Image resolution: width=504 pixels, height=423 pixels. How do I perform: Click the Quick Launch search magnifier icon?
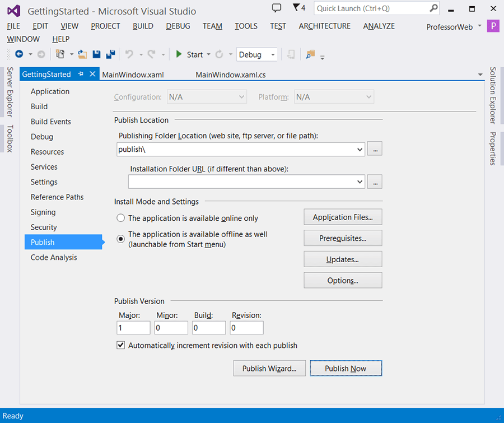click(x=433, y=8)
